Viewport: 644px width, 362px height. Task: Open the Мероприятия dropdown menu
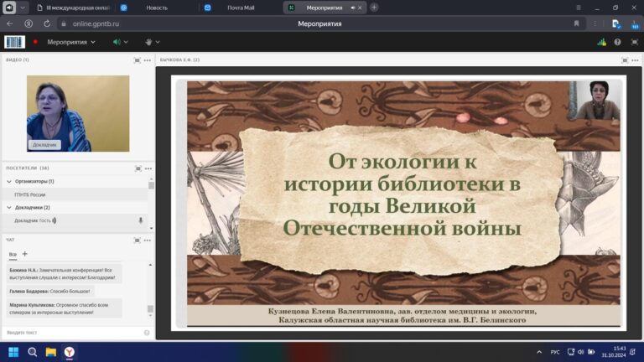[x=70, y=41]
